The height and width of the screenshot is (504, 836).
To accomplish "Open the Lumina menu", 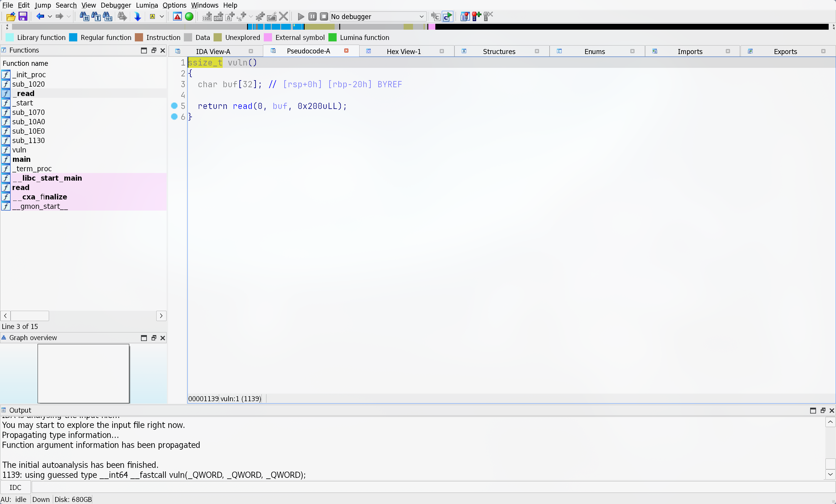I will 147,5.
